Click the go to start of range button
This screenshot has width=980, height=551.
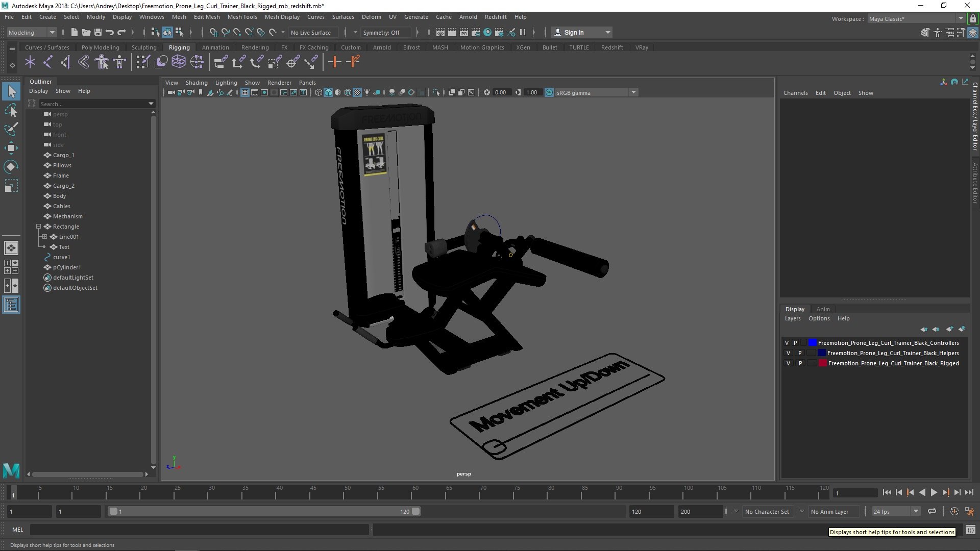[887, 492]
